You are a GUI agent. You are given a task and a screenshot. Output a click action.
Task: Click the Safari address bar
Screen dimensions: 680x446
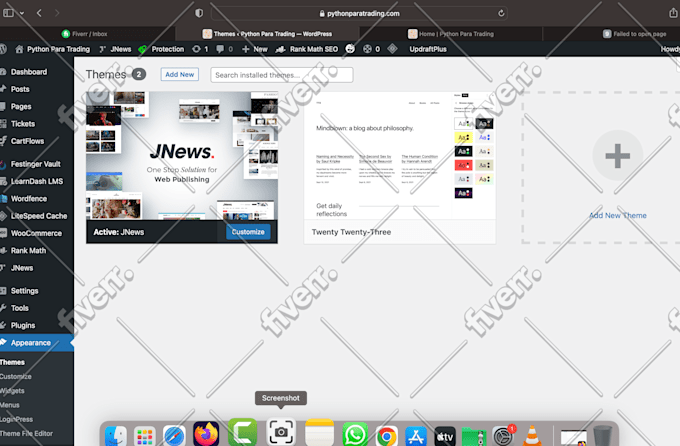coord(359,13)
